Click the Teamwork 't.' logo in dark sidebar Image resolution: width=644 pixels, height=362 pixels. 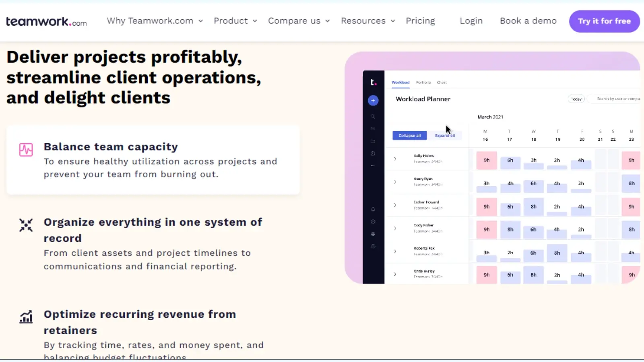tap(373, 82)
